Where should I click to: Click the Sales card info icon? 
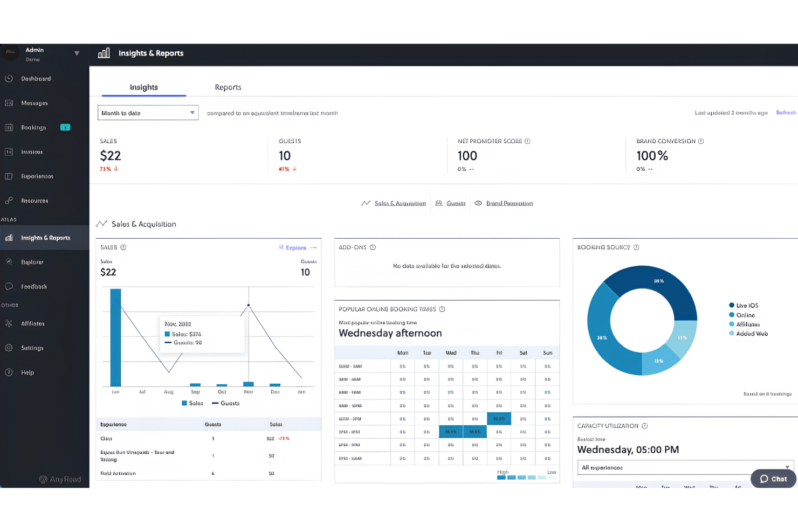(123, 247)
